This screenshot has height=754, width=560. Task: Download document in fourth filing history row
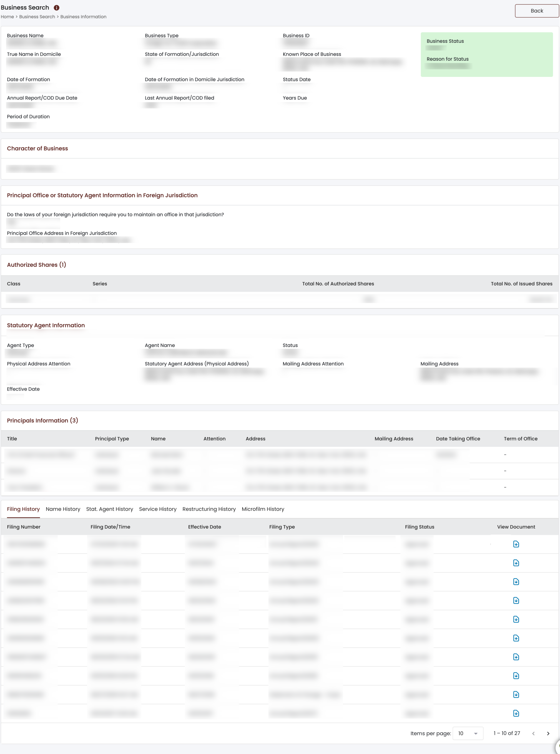[x=516, y=601]
